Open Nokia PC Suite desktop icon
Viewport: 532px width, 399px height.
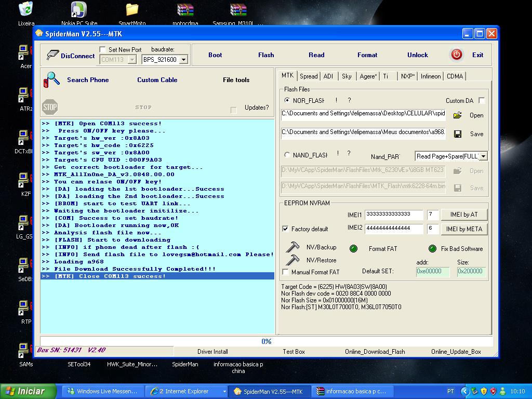pos(79,13)
